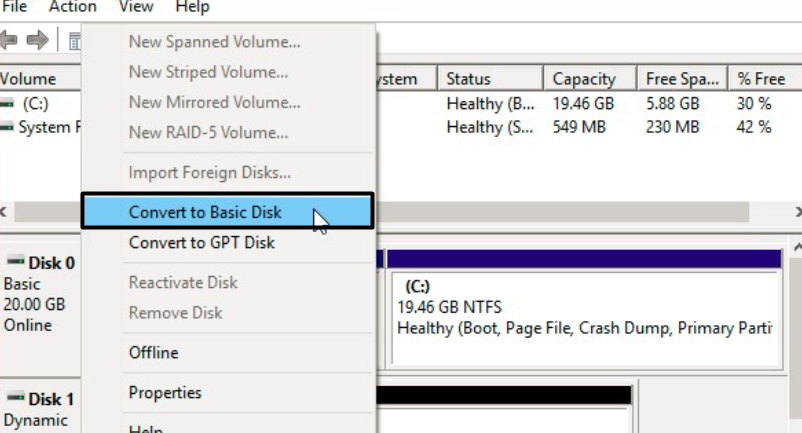Sort by the Capacity column header

(x=584, y=79)
